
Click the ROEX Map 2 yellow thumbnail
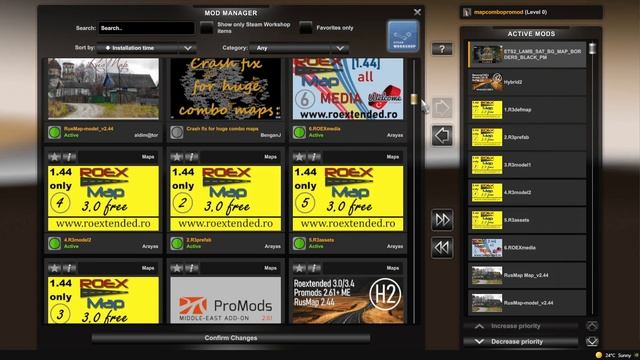(x=226, y=198)
